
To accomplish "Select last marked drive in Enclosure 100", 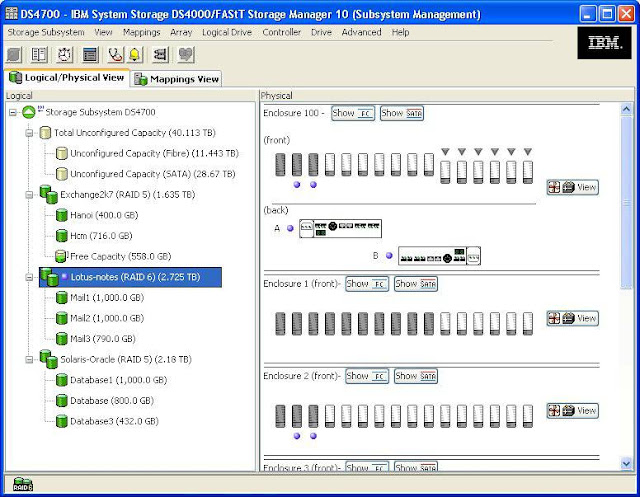I will coord(528,172).
